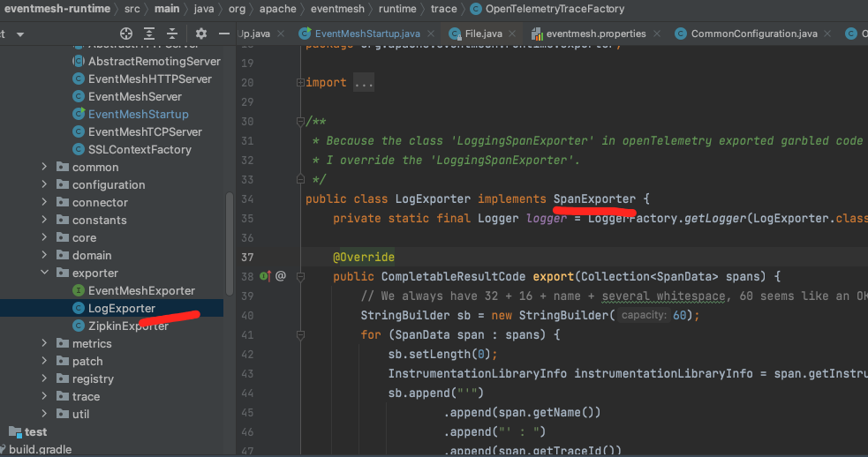Click the implements-method gutter icon on line 38
Viewport: 868px width, 457px height.
[266, 276]
